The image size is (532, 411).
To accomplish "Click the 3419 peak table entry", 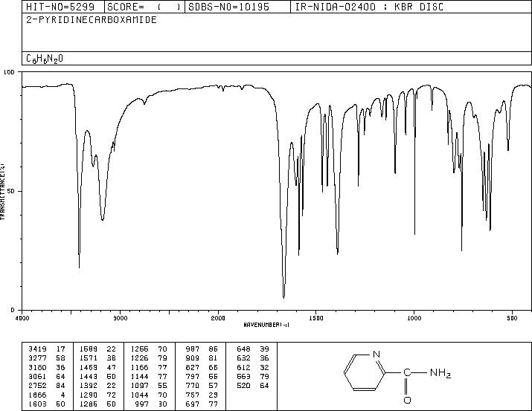I will tap(46, 349).
